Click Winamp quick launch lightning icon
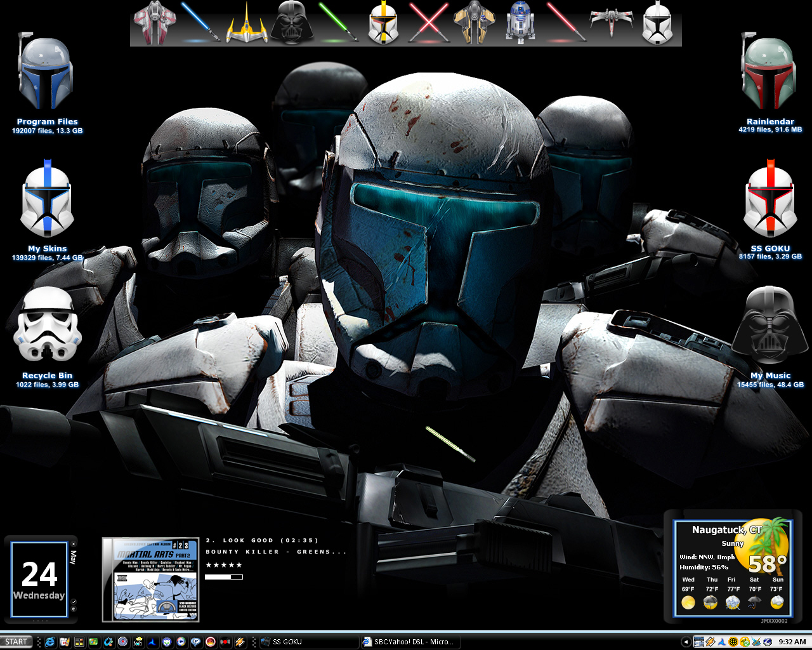Image resolution: width=812 pixels, height=650 pixels. tap(239, 642)
